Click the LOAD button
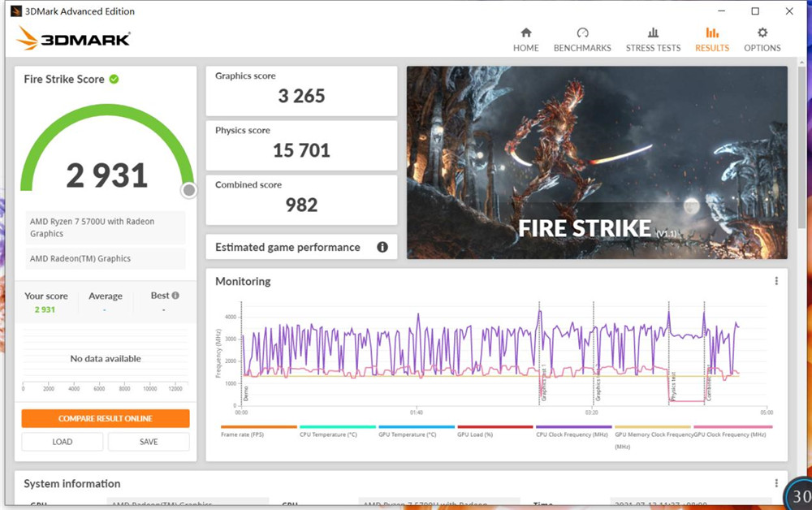 63,442
